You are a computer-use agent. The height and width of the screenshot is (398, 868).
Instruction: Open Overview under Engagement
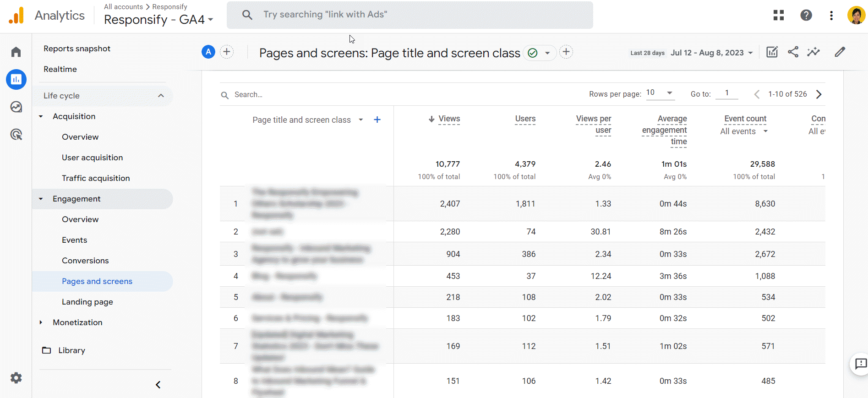coord(80,219)
